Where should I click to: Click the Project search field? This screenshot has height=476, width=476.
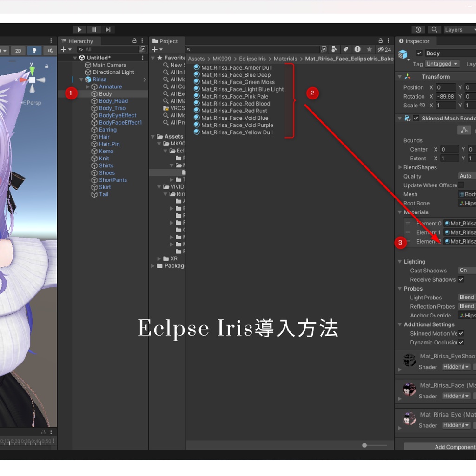coord(252,49)
